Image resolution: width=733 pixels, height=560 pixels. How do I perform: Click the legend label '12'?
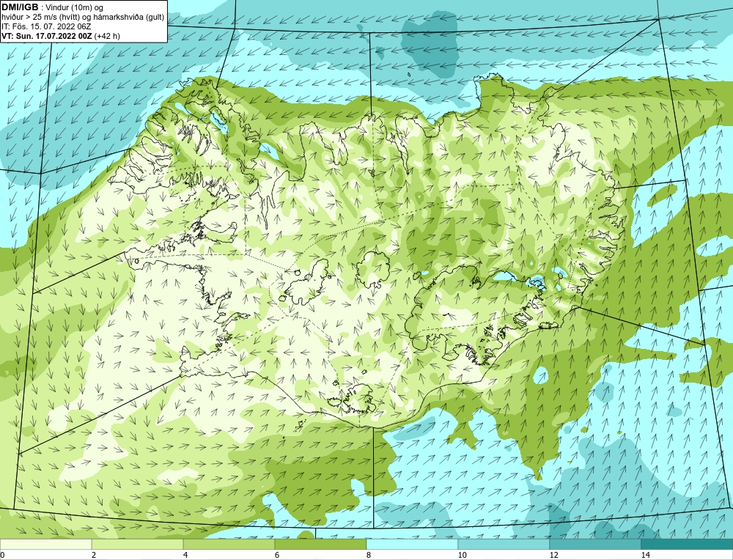coord(553,555)
